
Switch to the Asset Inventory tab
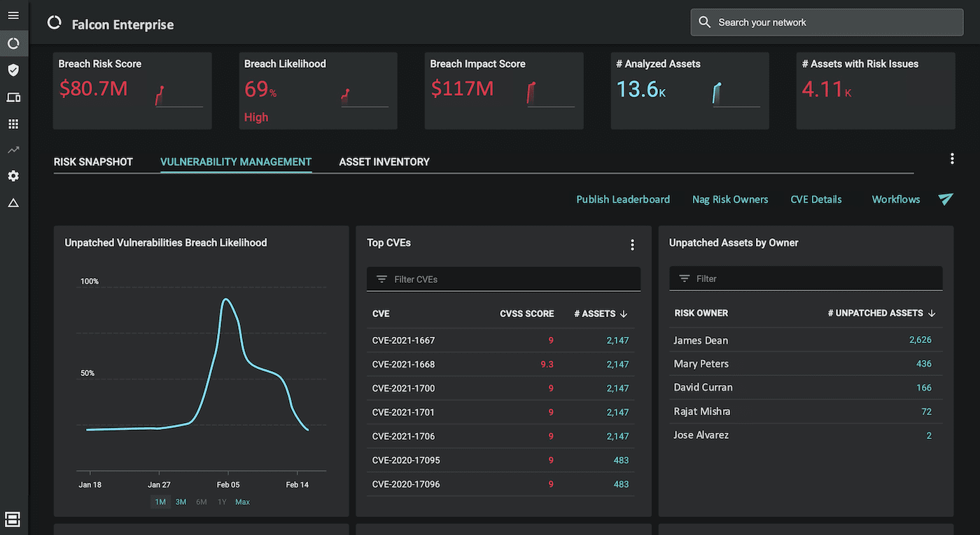coord(384,162)
